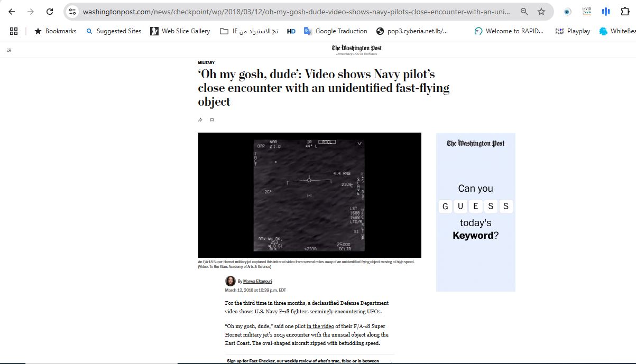This screenshot has width=636, height=364.
Task: Click the browser back arrow
Action: [12, 12]
